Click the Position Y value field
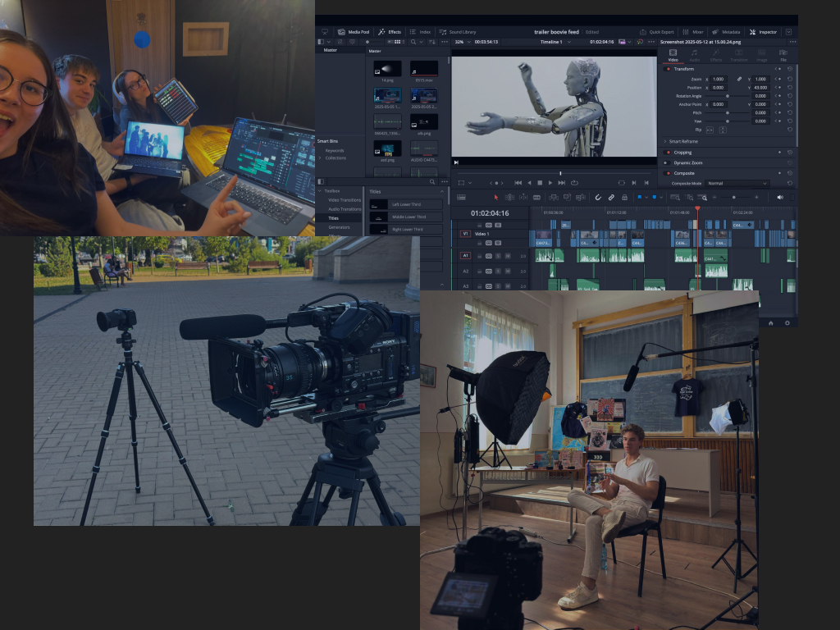The image size is (840, 630). (760, 87)
